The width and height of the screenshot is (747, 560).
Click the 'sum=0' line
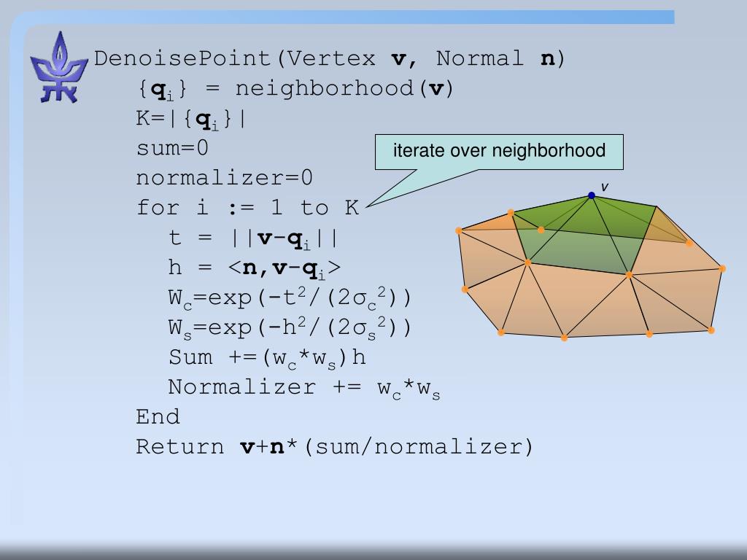(172, 148)
